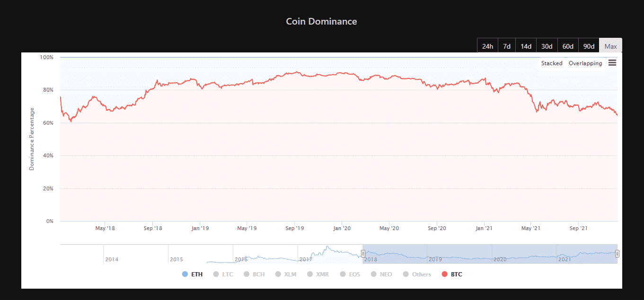Open the chart hamburger context menu

(x=612, y=63)
